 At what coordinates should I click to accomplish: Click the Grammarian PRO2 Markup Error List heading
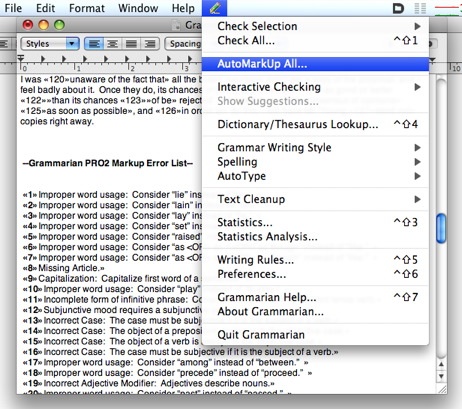[x=108, y=163]
